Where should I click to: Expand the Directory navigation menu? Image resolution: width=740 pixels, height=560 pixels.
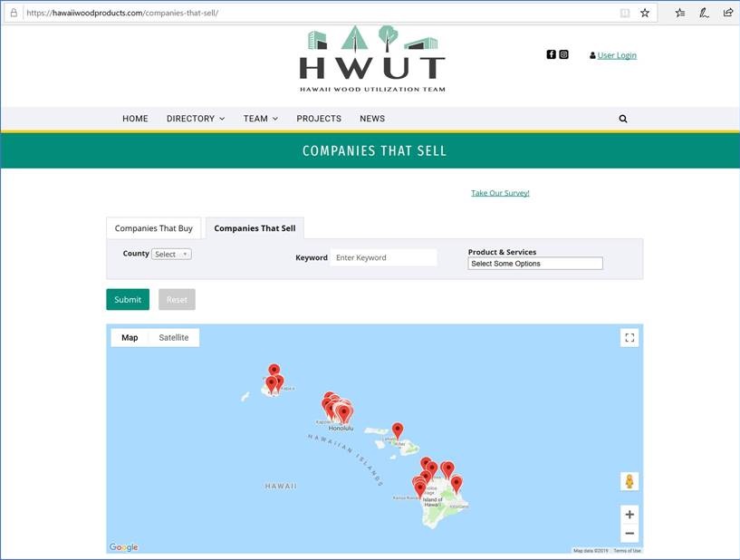[196, 119]
